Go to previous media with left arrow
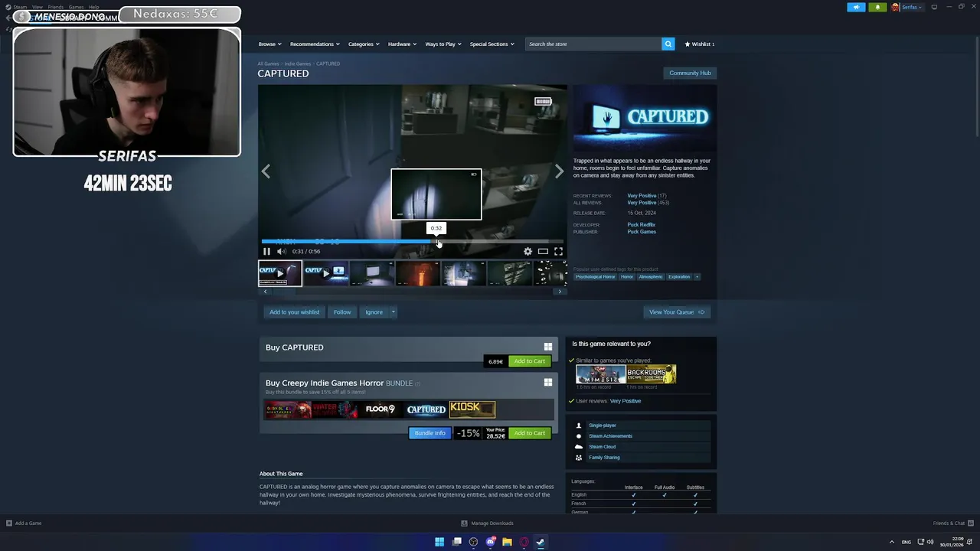Viewport: 980px width, 551px height. (x=266, y=171)
